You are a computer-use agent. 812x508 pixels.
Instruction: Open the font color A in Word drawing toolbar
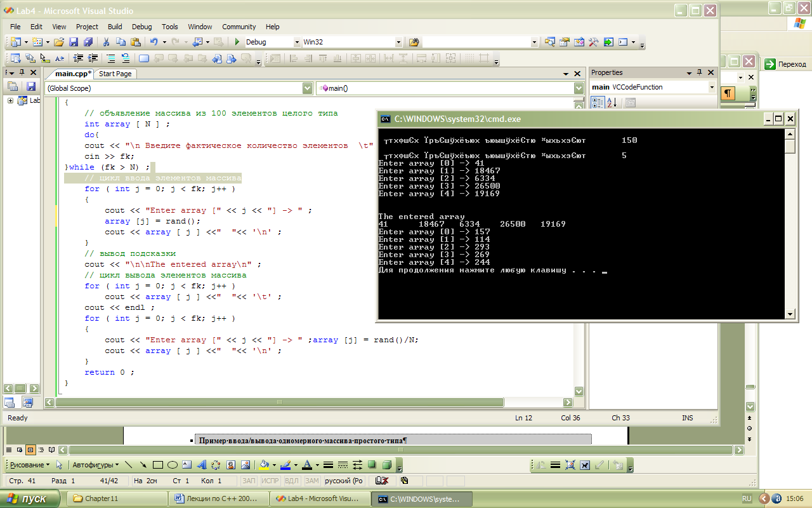(307, 465)
